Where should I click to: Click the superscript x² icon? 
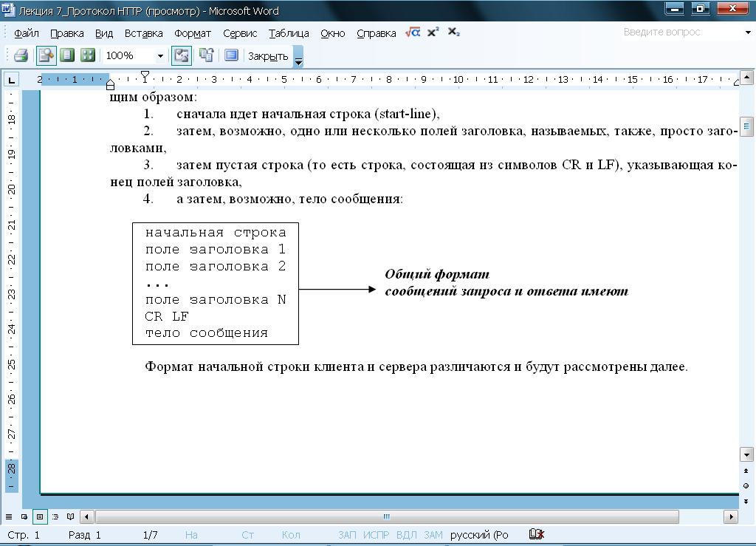[433, 33]
